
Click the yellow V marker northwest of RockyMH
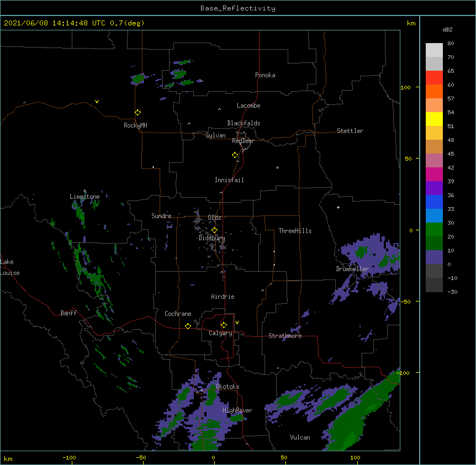coord(97,102)
